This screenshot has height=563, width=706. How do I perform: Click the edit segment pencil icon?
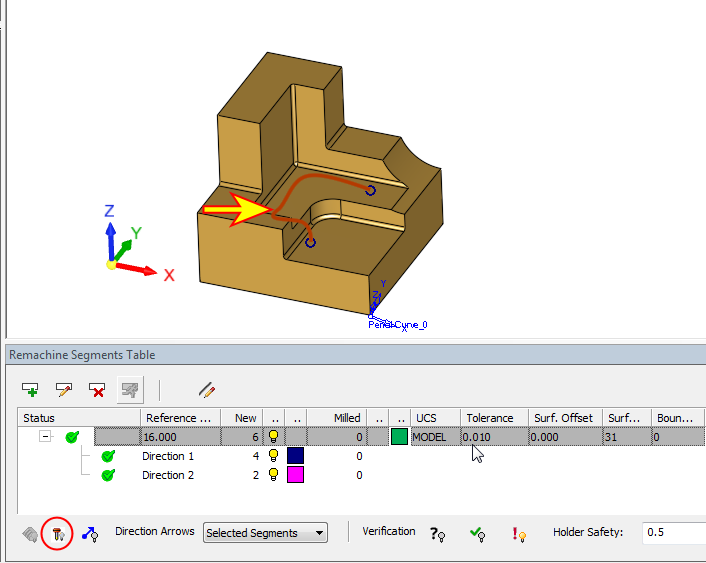(64, 389)
